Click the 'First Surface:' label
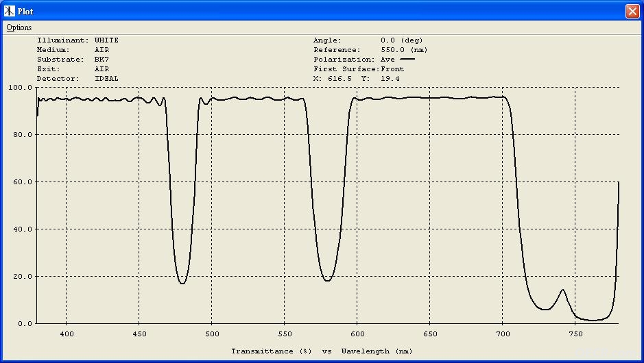The height and width of the screenshot is (363, 644). click(346, 69)
